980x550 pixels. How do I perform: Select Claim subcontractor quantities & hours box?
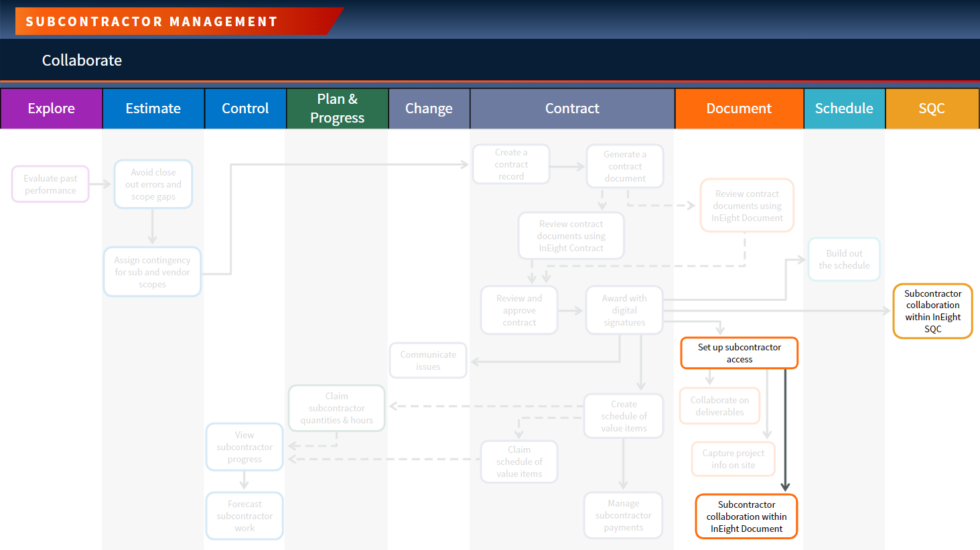pos(336,408)
